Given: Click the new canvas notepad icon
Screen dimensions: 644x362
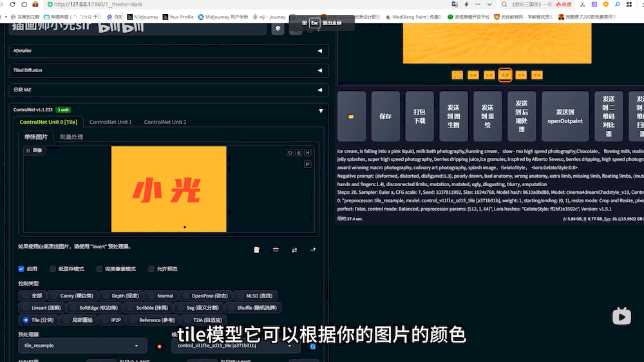Looking at the screenshot, I should click(257, 250).
